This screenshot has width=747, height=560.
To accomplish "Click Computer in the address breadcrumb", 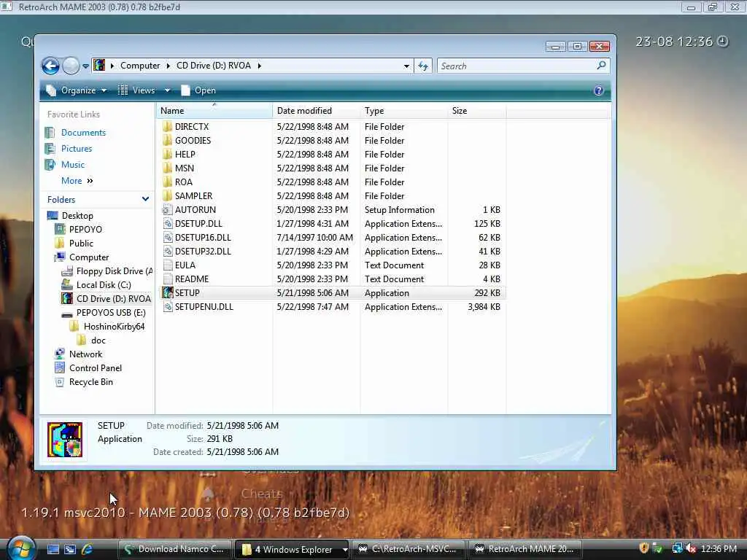I will pos(140,66).
